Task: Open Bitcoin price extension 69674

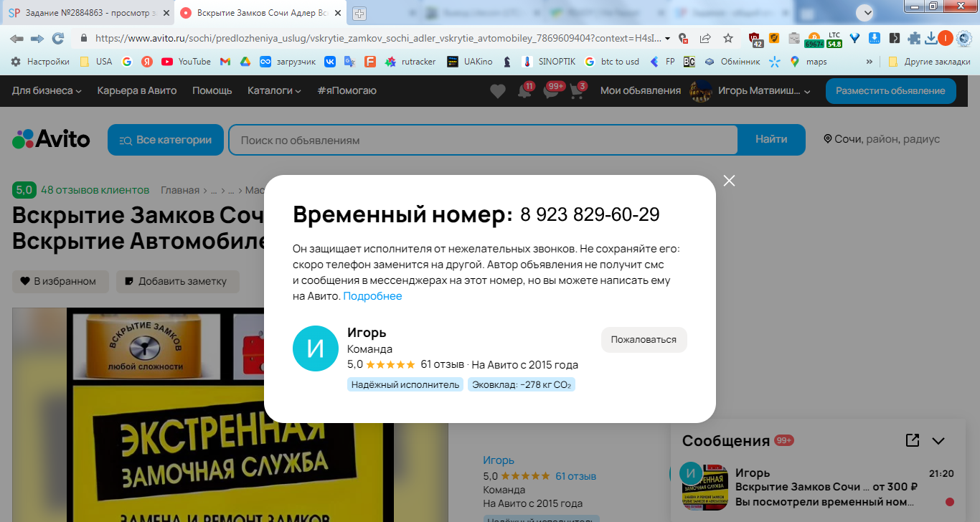Action: click(x=814, y=39)
